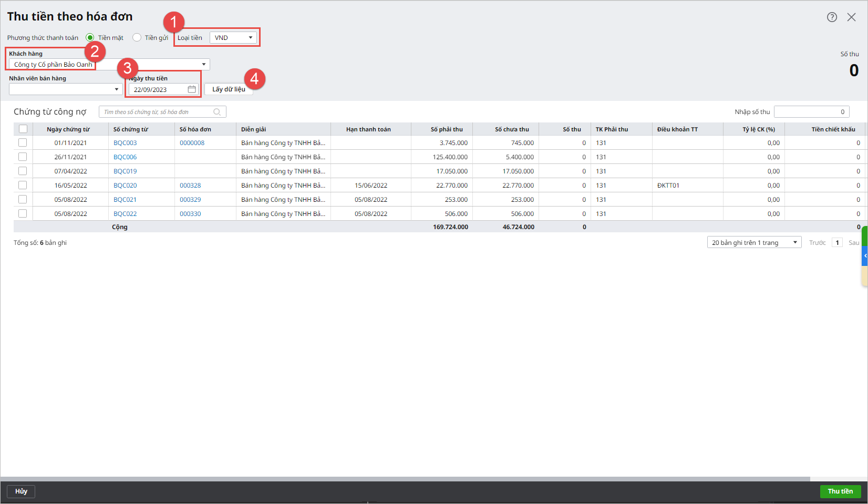This screenshot has width=868, height=504.
Task: Tick checkbox for voucher BQC020
Action: coord(23,185)
